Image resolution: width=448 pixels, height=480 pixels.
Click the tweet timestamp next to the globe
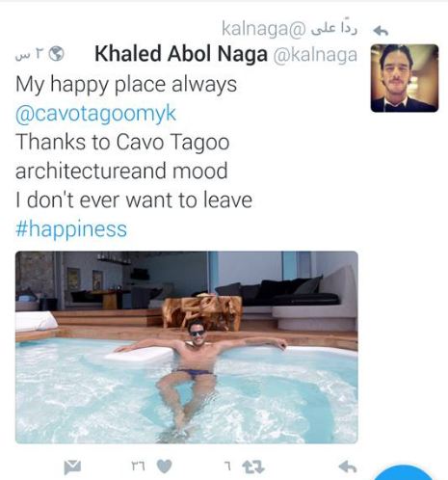30,54
